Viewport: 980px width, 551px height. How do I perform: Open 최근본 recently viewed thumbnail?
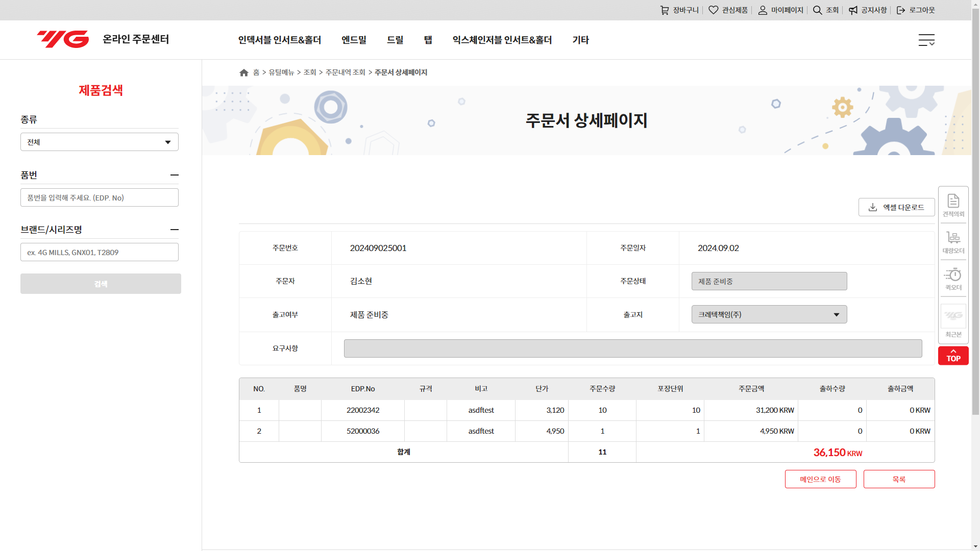tap(953, 316)
